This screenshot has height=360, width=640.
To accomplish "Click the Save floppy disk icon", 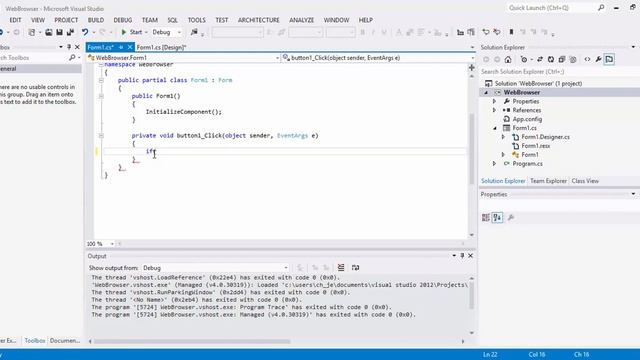I will 60,32.
